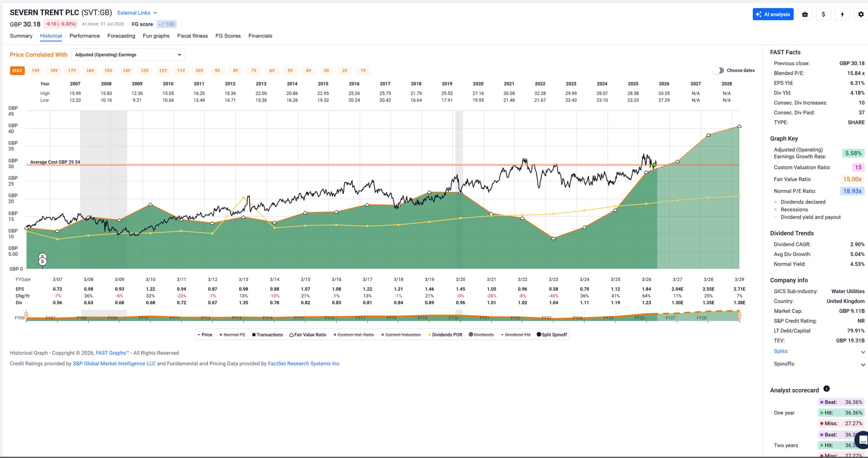Open Price Correlated With dropdown
Screen dimensions: 868x458
pyautogui.click(x=129, y=55)
